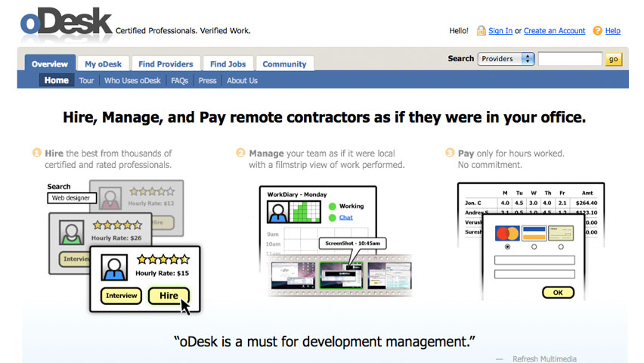This screenshot has height=363, width=644.
Task: Open the Sign In link
Action: pos(500,31)
